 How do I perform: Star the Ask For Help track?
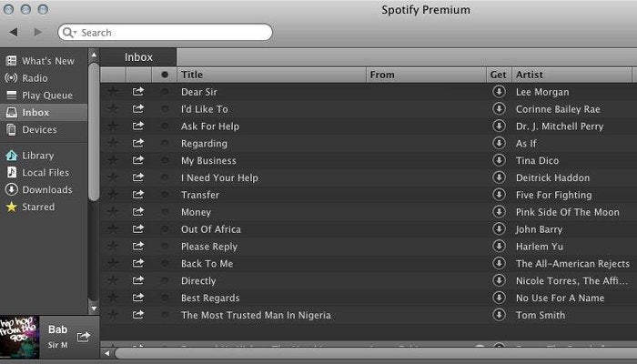[x=113, y=126]
